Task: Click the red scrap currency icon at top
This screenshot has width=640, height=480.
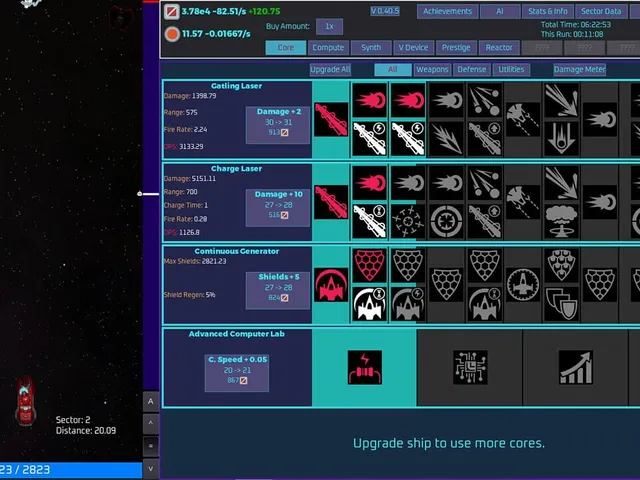Action: click(x=172, y=12)
